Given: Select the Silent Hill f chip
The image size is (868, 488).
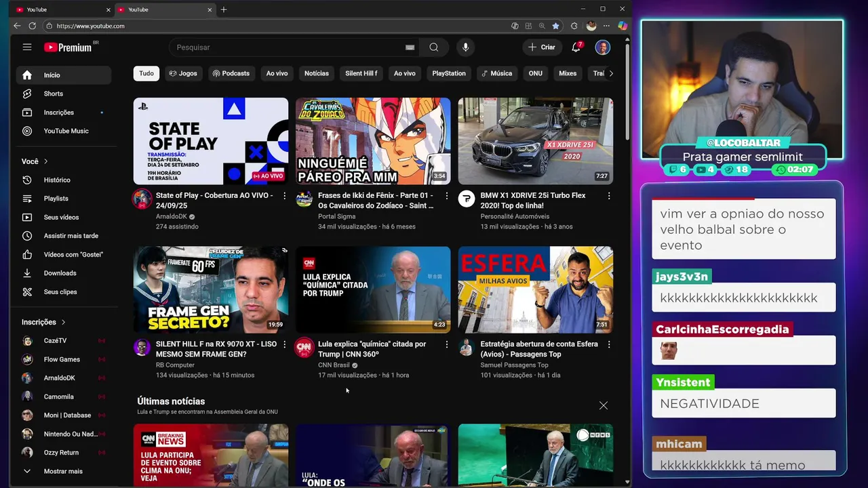Looking at the screenshot, I should [x=361, y=73].
